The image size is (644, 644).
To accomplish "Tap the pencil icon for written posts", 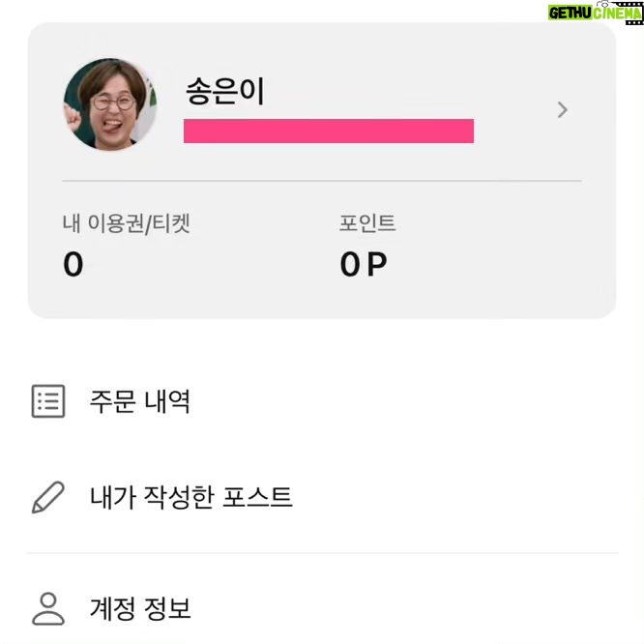I will pyautogui.click(x=48, y=497).
